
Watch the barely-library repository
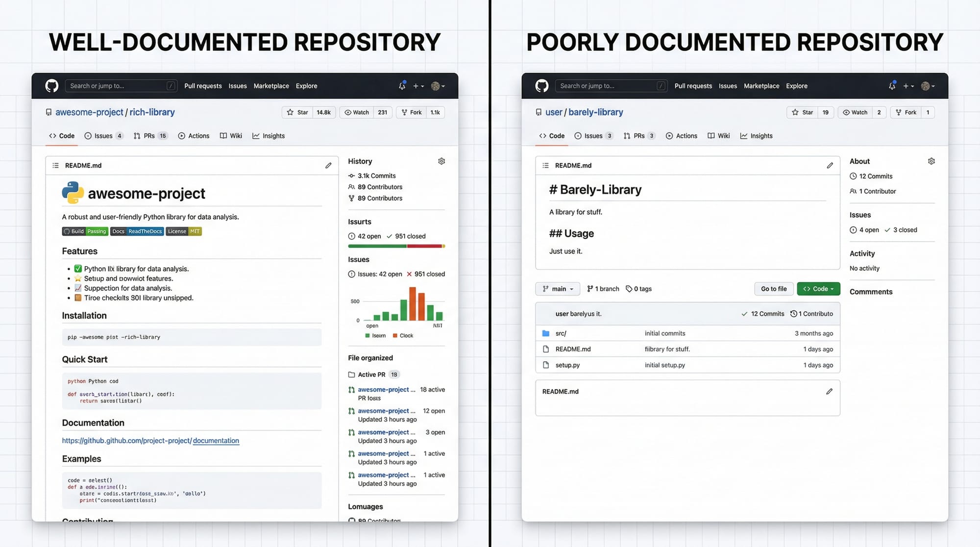coord(855,112)
